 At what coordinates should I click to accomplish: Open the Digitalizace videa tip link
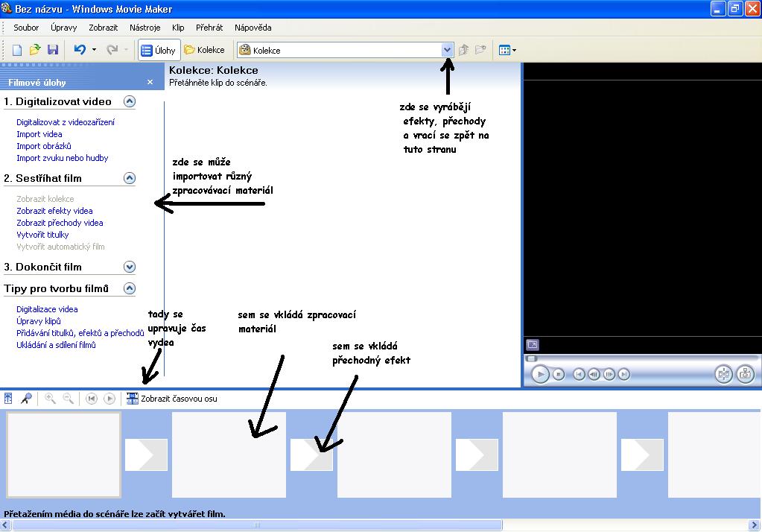(47, 309)
